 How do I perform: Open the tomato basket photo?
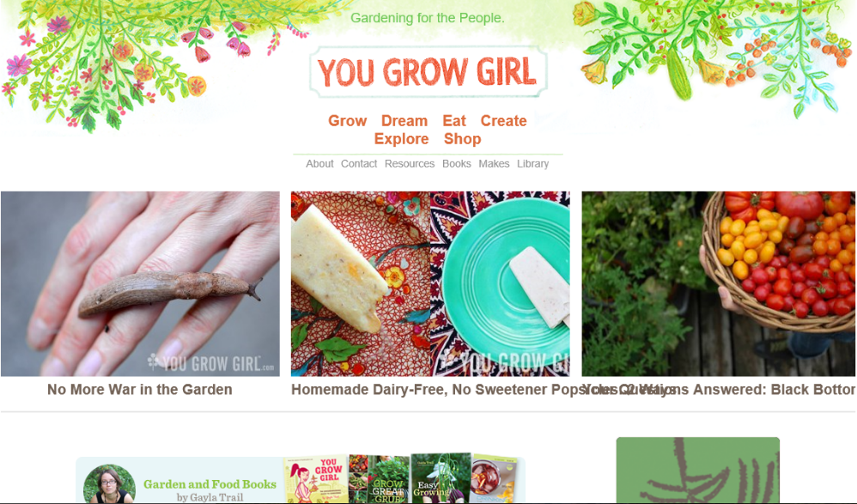(719, 283)
